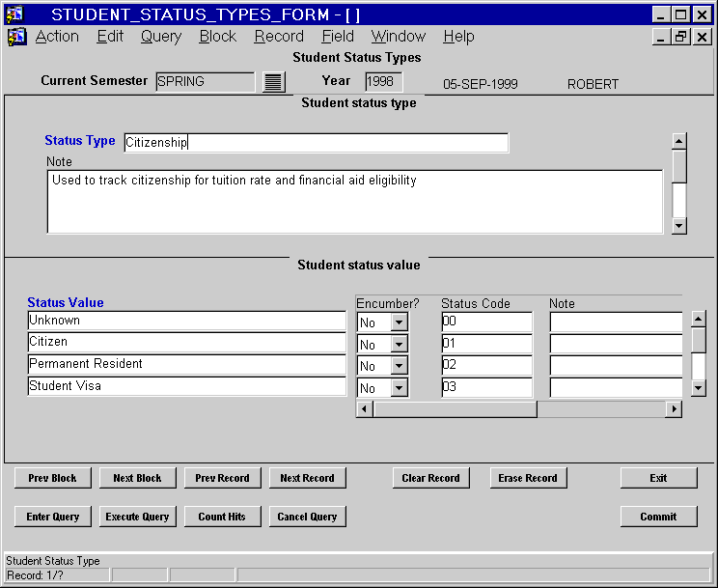Screen dimensions: 718x588
Task: Commit changes with the Commit button
Action: point(658,517)
